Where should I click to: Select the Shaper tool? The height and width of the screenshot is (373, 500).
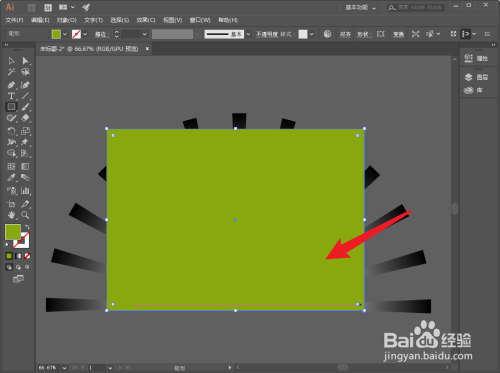pos(11,118)
